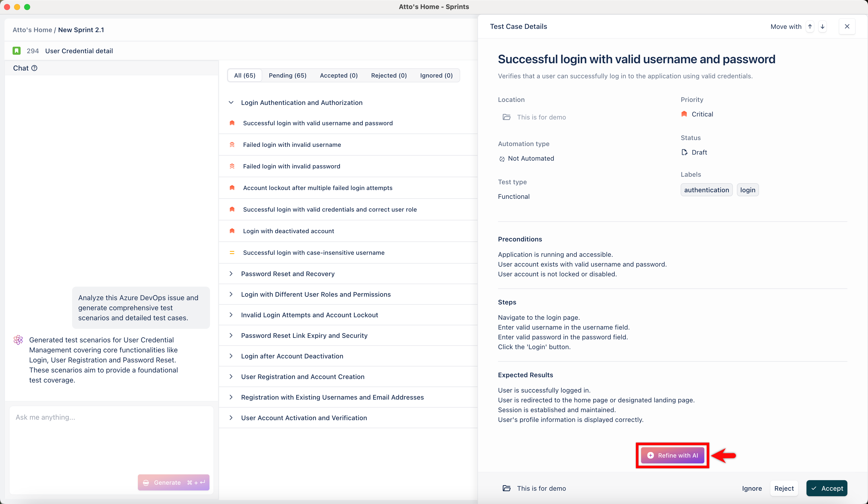Expand Invalid Login Attempts and Account Lockout
The width and height of the screenshot is (868, 504).
[231, 315]
